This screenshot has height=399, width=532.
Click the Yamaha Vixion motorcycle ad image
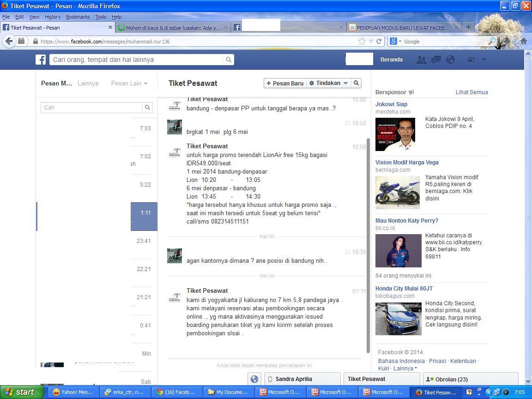point(397,193)
